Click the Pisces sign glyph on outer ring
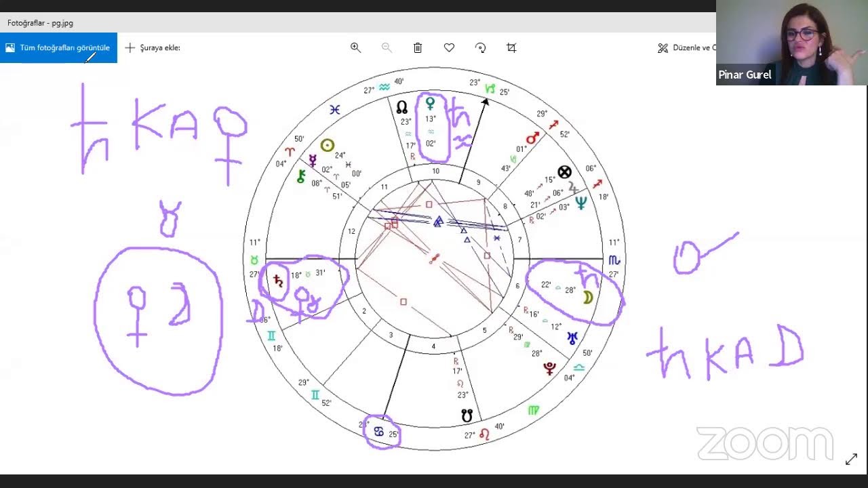 [x=334, y=109]
